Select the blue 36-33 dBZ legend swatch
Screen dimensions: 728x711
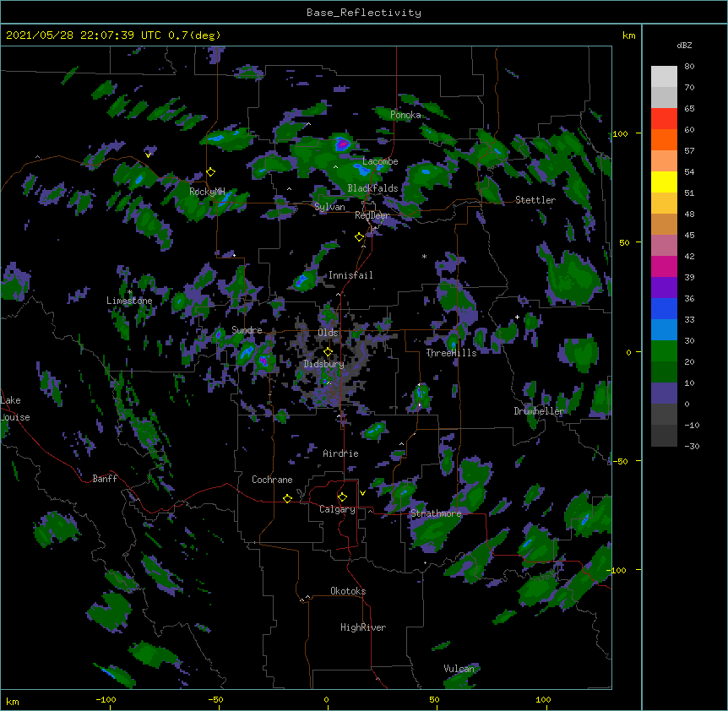pyautogui.click(x=664, y=308)
